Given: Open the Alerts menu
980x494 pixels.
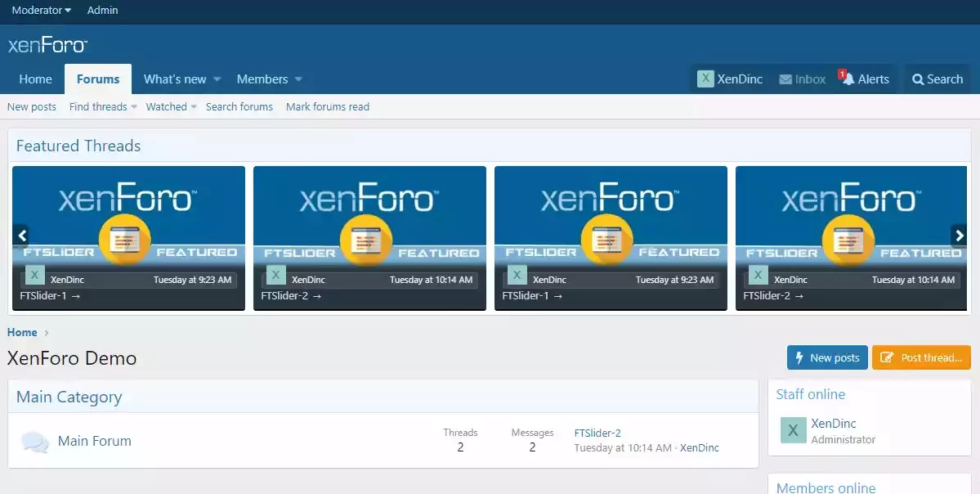Looking at the screenshot, I should tap(865, 79).
